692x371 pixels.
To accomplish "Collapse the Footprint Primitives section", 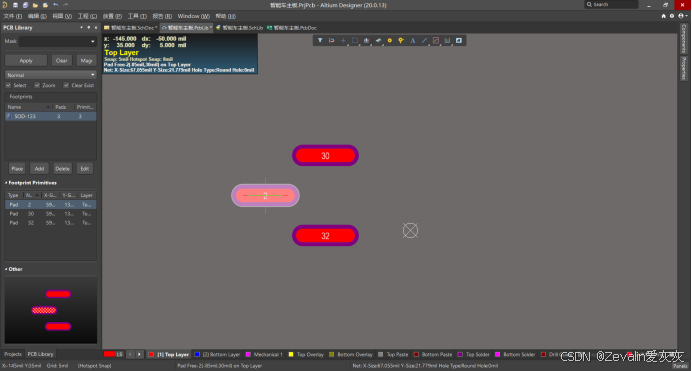I will pos(6,183).
